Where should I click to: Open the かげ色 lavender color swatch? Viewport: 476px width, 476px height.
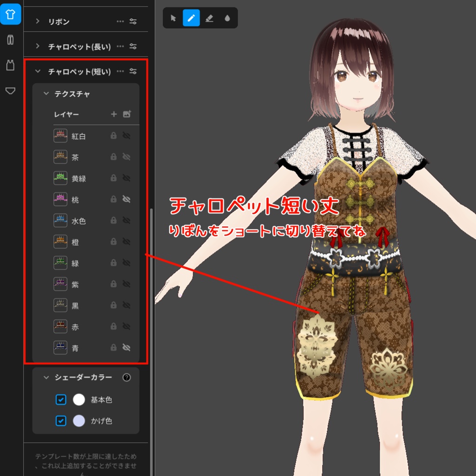(79, 421)
